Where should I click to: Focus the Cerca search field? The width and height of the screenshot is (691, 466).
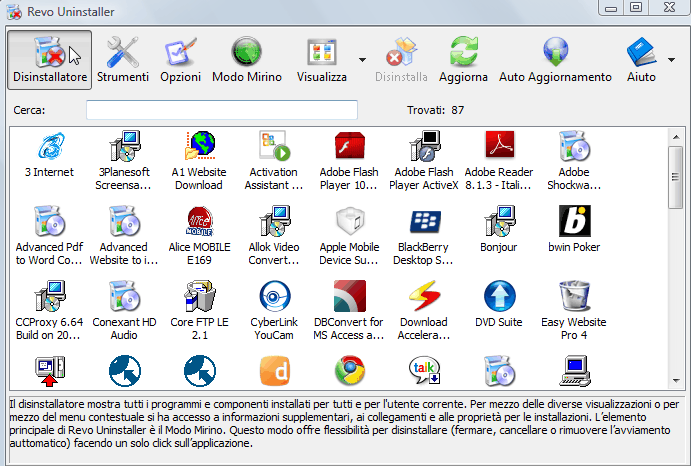(x=222, y=110)
